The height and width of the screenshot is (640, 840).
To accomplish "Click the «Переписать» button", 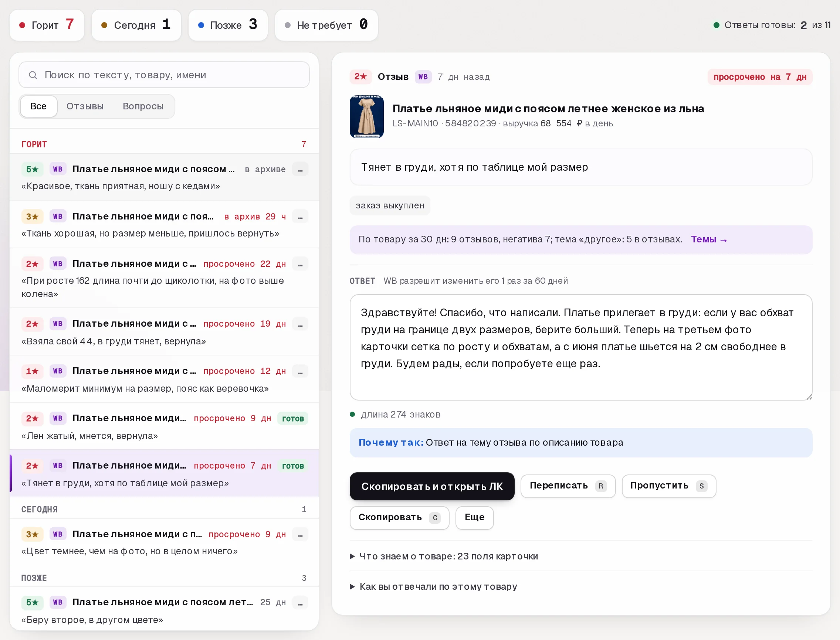I will click(x=568, y=486).
